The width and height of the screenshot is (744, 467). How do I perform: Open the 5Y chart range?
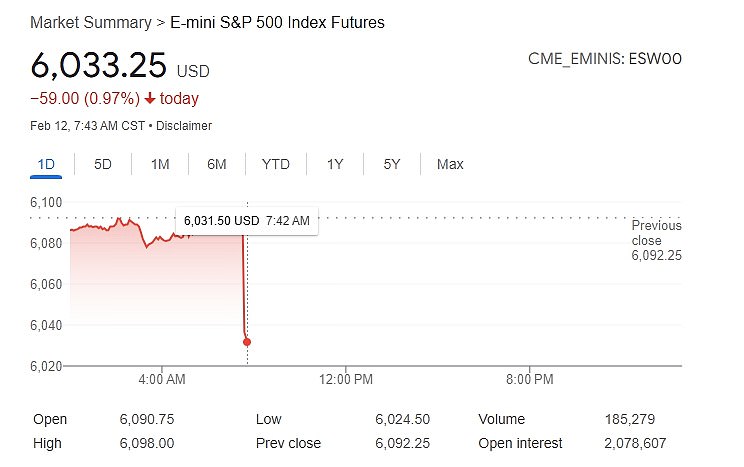tap(392, 164)
